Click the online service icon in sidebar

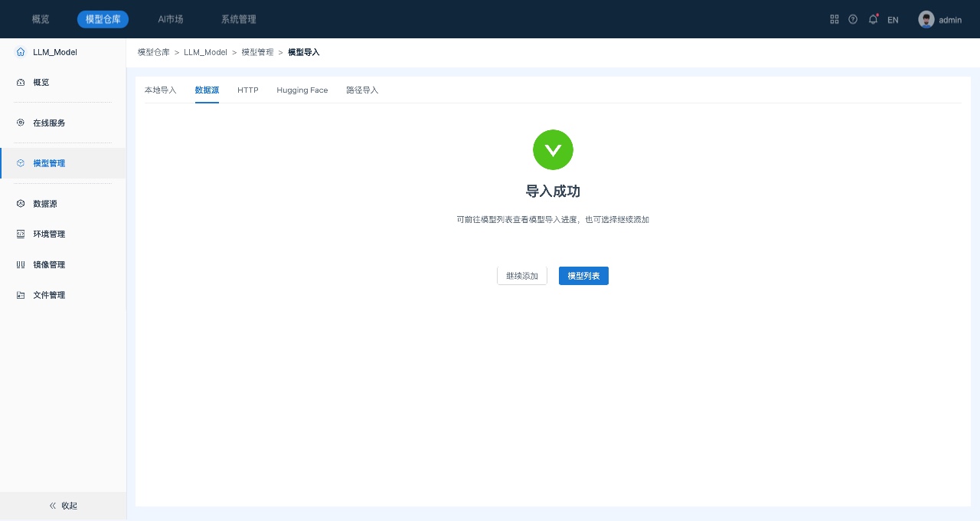pyautogui.click(x=21, y=123)
